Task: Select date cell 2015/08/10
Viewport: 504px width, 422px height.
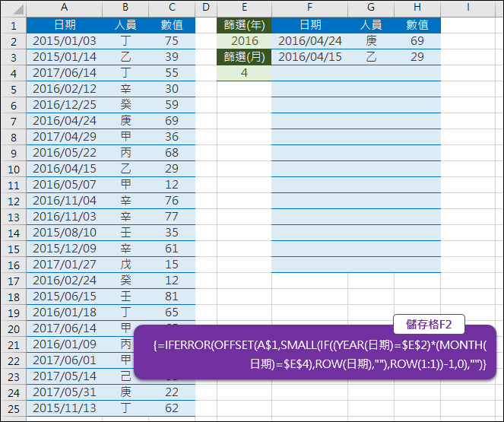Action: (65, 233)
